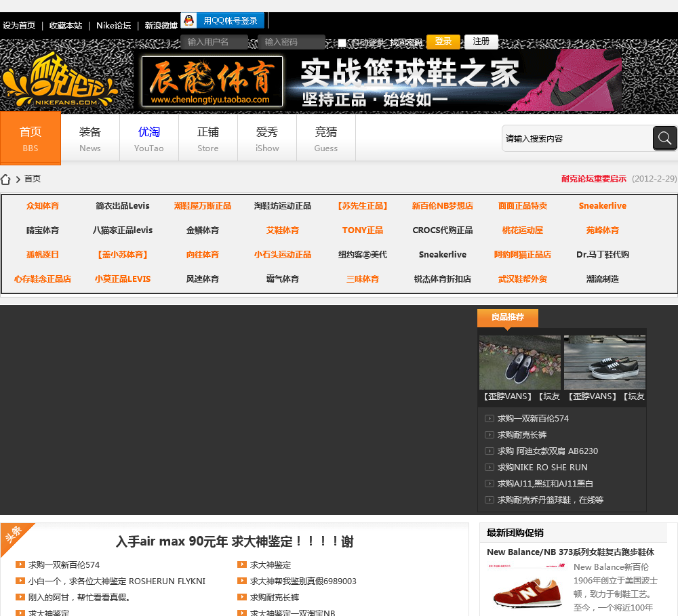This screenshot has width=678, height=616.
Task: Click the QQ penguin login icon
Action: click(x=188, y=20)
